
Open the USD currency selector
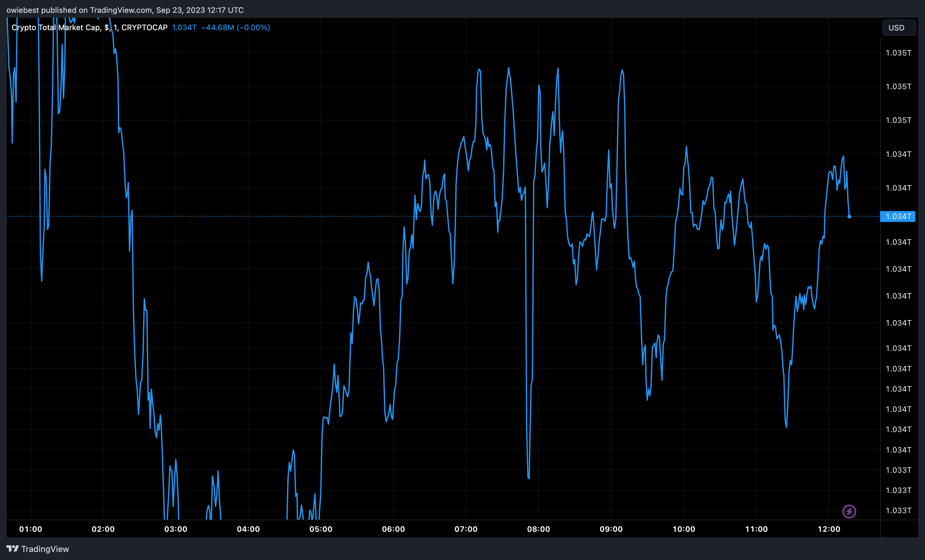[x=899, y=28]
